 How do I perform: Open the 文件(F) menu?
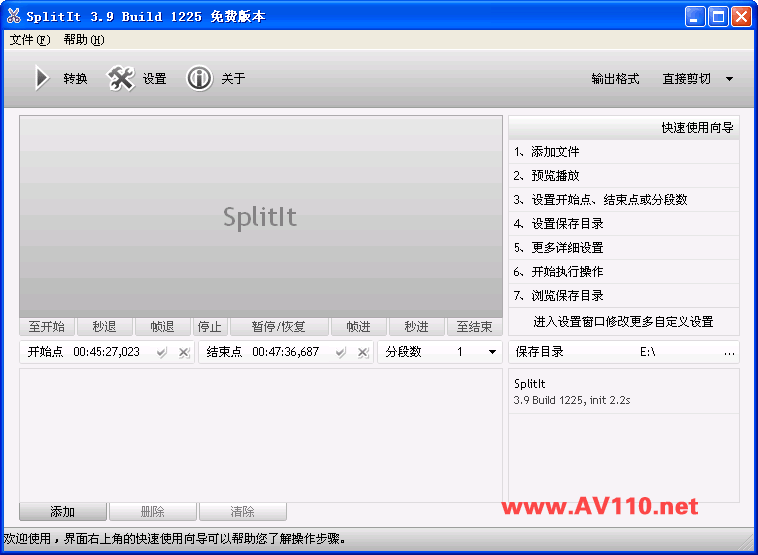30,40
